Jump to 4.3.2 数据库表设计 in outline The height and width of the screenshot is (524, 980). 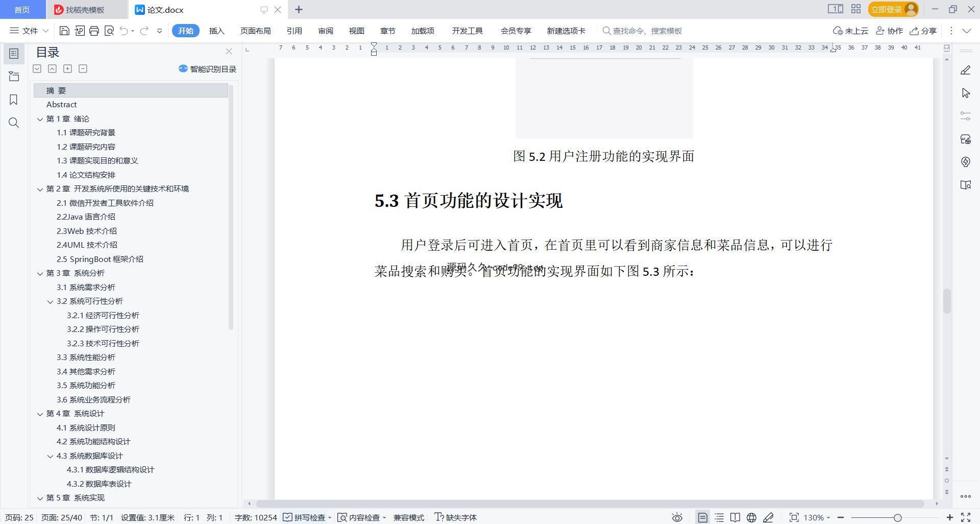tap(99, 484)
